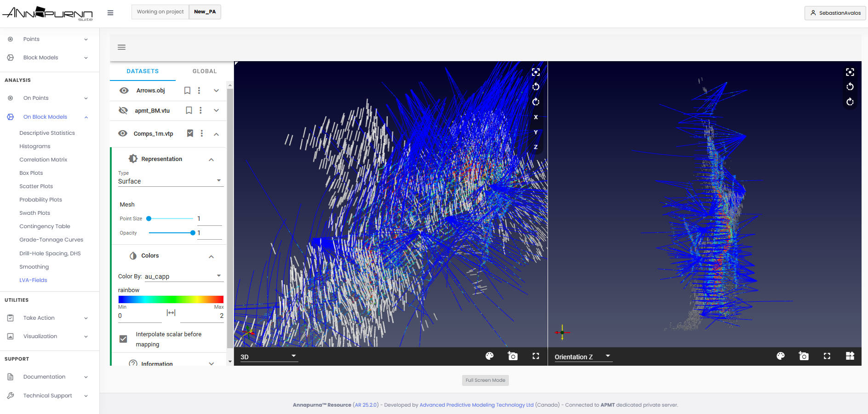Edit the Min color range field
The height and width of the screenshot is (414, 868).
[x=140, y=316]
